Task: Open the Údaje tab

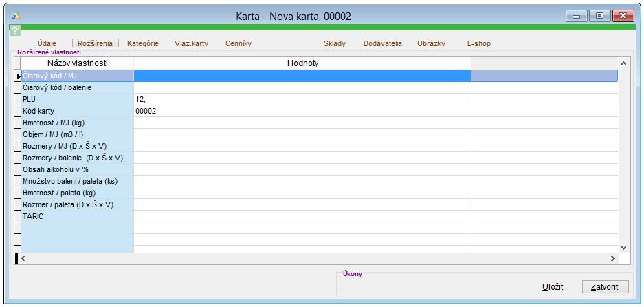Action: 47,43
